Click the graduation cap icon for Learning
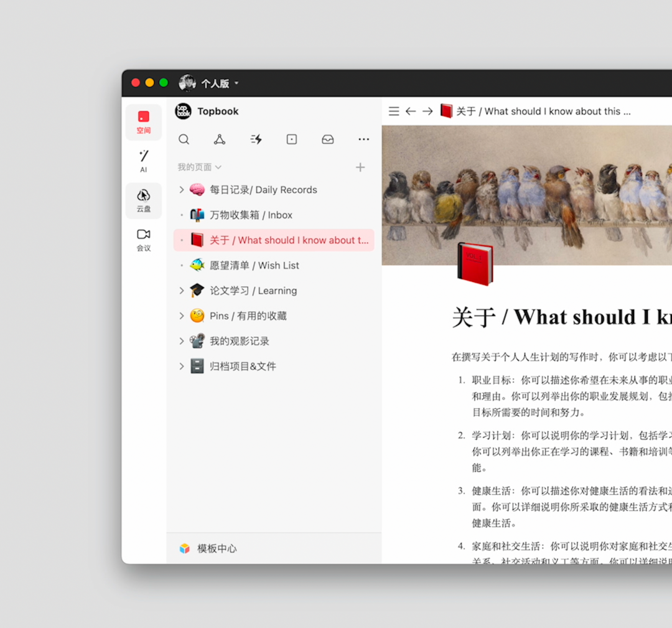The height and width of the screenshot is (628, 672). pyautogui.click(x=197, y=291)
